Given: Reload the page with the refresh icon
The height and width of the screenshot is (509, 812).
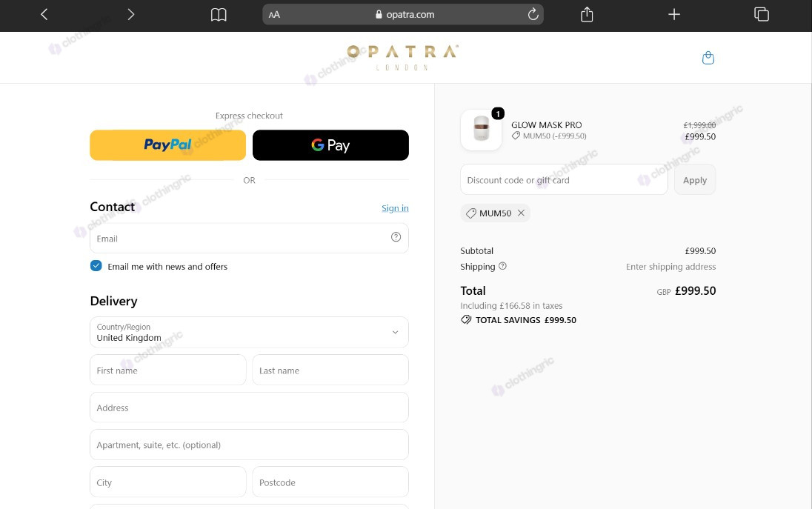Looking at the screenshot, I should tap(533, 15).
